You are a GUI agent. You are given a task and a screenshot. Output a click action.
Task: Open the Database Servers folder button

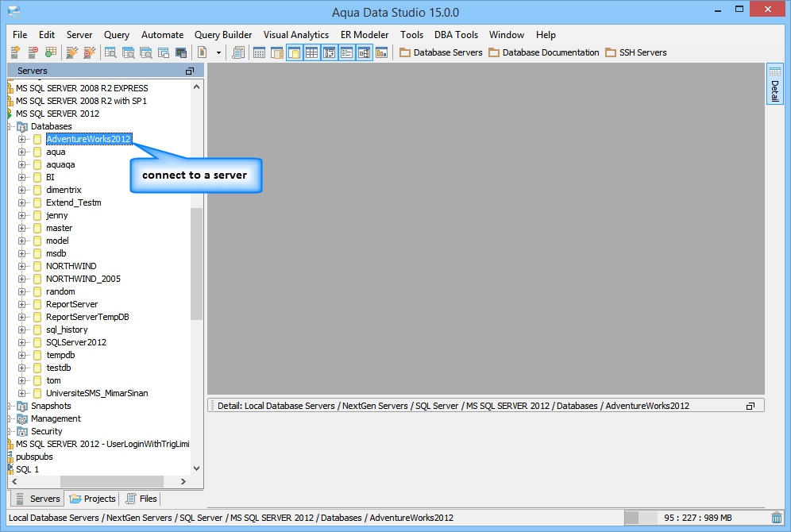coord(441,52)
